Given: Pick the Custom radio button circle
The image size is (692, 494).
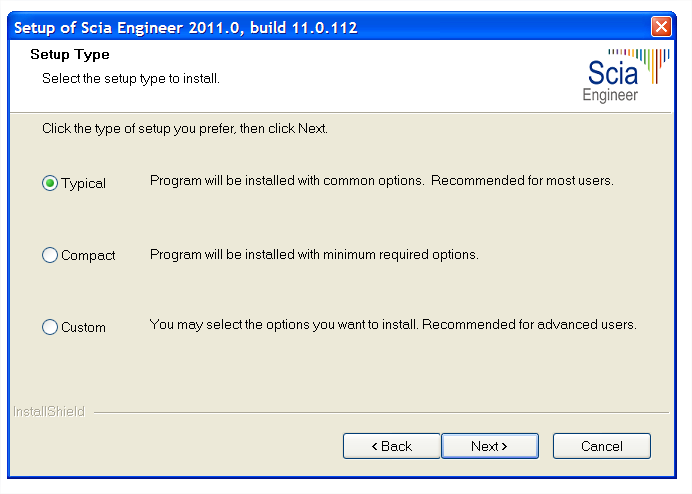Looking at the screenshot, I should [x=50, y=327].
